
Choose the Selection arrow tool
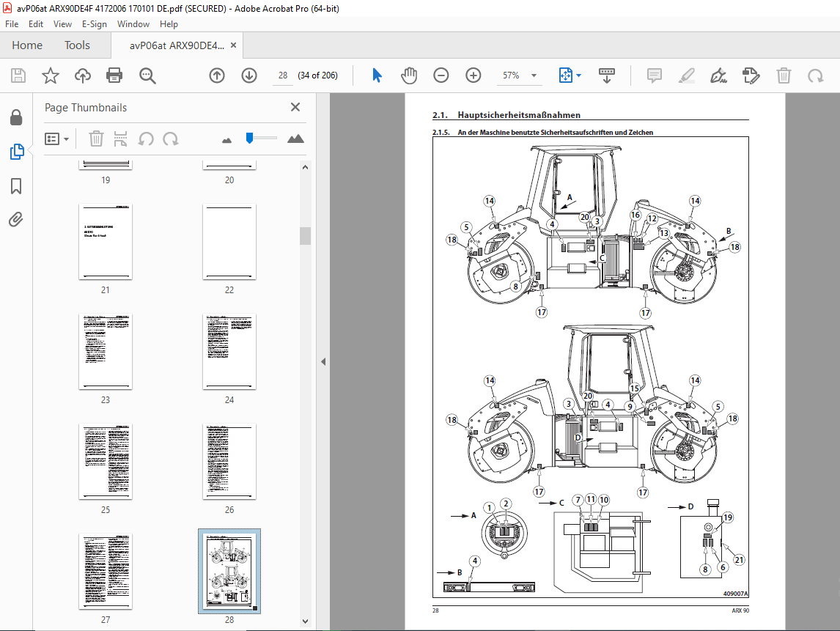tap(377, 75)
